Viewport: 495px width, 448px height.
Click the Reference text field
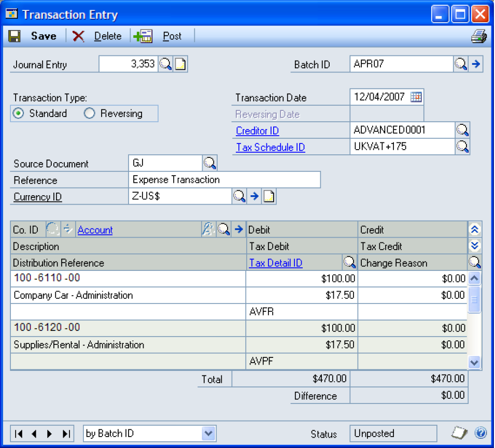point(224,180)
